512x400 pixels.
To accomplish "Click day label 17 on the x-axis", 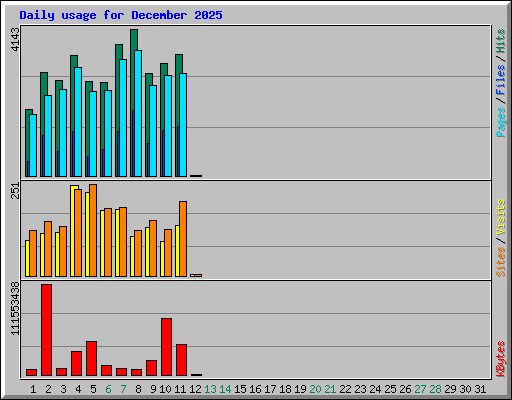I will point(270,389).
